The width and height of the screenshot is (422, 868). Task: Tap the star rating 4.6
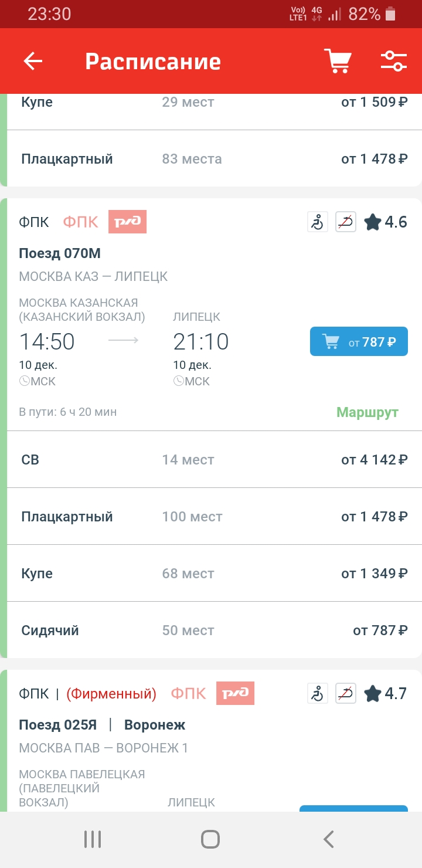tap(385, 222)
